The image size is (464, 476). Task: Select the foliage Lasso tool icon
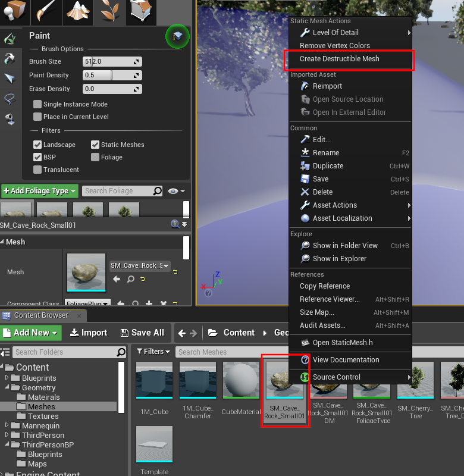[x=10, y=98]
